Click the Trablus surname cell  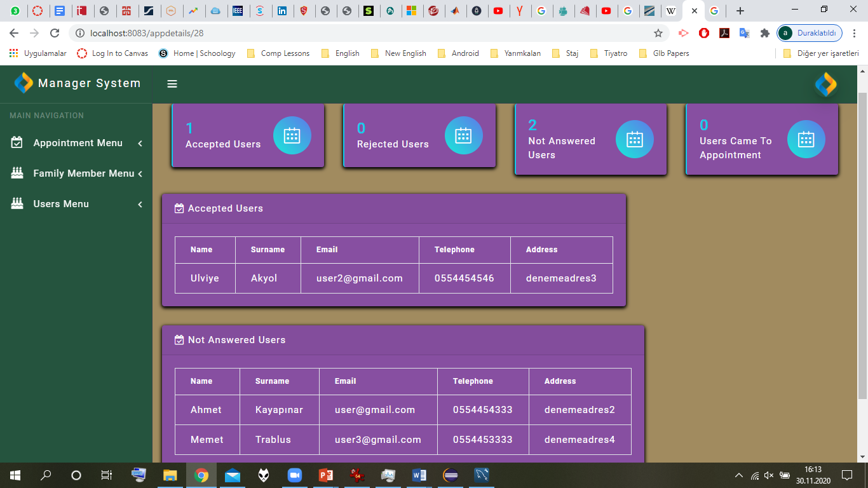[x=280, y=440]
